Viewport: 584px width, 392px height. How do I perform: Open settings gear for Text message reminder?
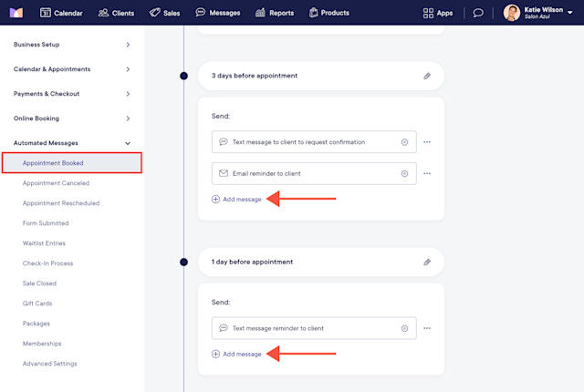pyautogui.click(x=404, y=328)
